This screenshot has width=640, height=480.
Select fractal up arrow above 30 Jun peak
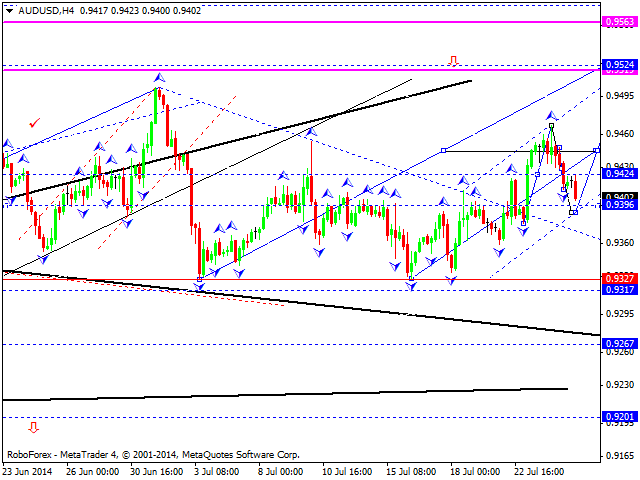coord(158,76)
